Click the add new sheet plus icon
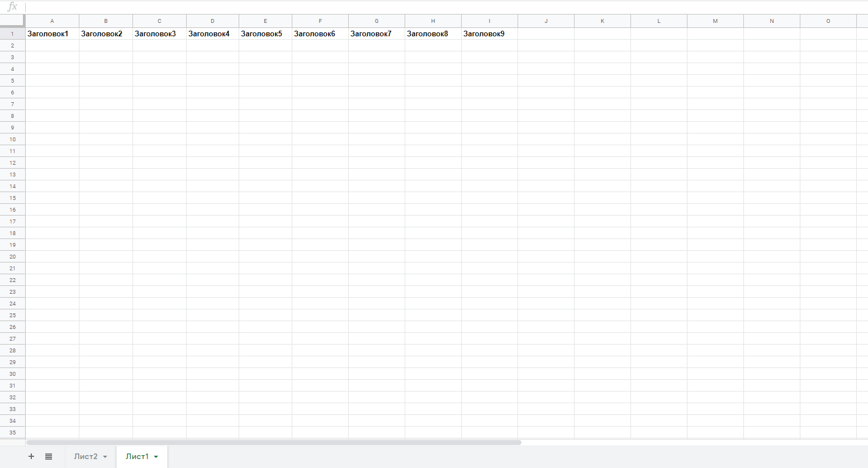This screenshot has height=468, width=868. coord(31,456)
